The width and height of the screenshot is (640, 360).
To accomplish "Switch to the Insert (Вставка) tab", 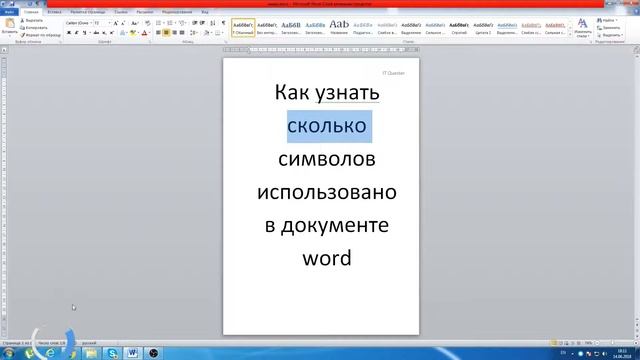I will (54, 12).
